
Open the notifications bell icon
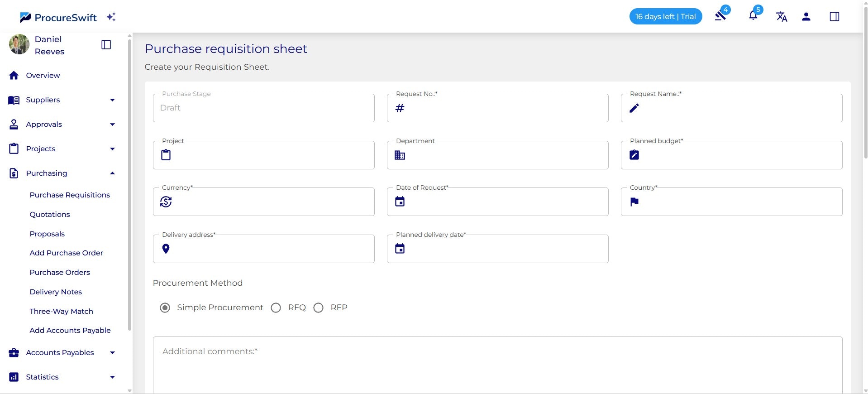[x=753, y=16]
